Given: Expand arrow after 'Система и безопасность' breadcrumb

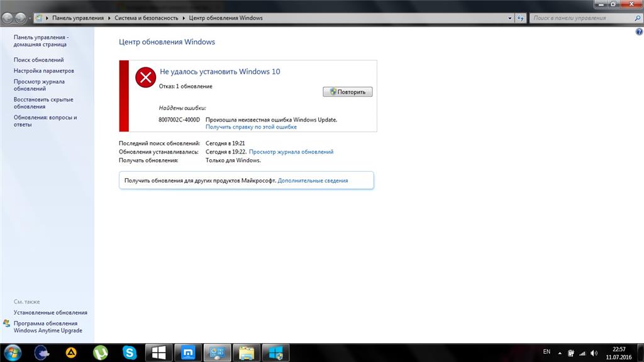Looking at the screenshot, I should point(184,18).
